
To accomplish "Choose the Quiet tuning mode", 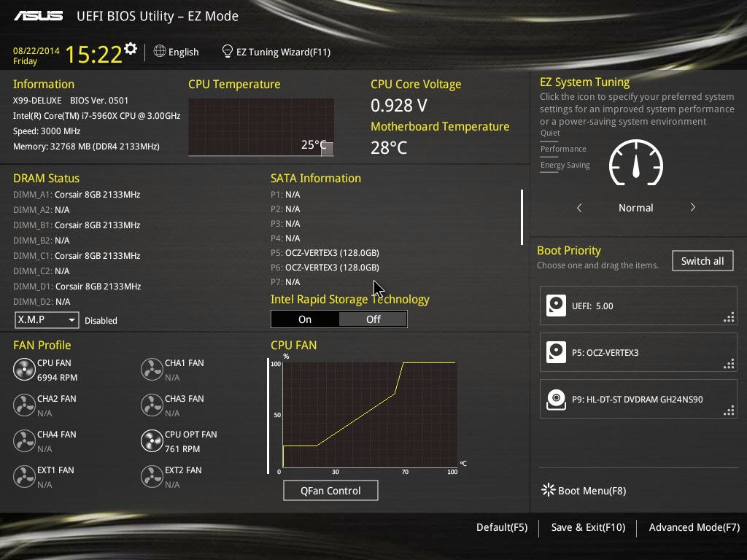I will pos(550,133).
